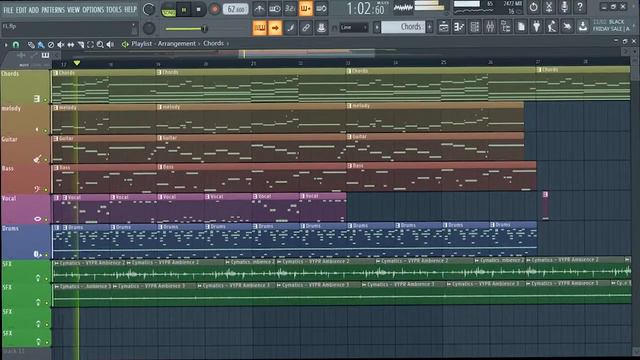
Task: Select the Delete tool in playlist toolbar
Action: [x=51, y=44]
